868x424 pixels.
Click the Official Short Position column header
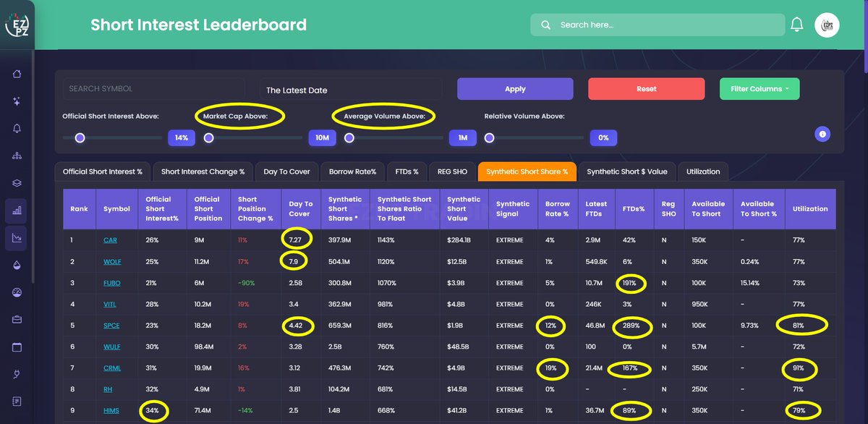[x=207, y=209]
